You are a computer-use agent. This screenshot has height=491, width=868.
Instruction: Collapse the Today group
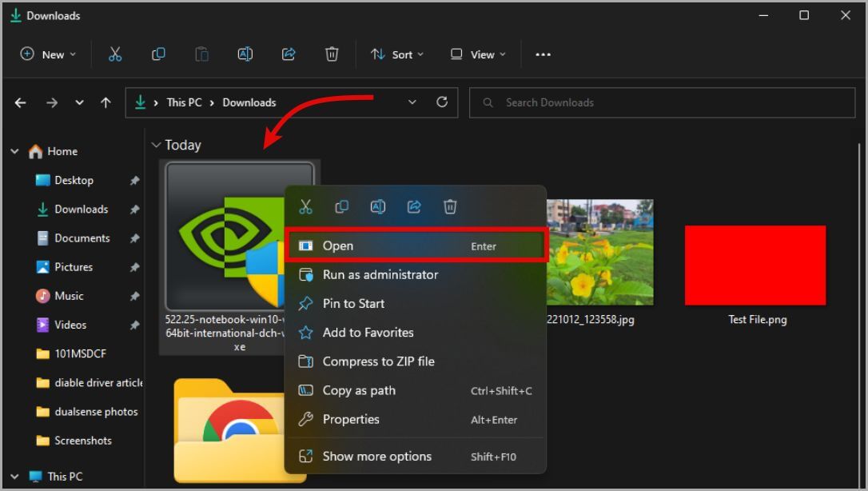(156, 145)
